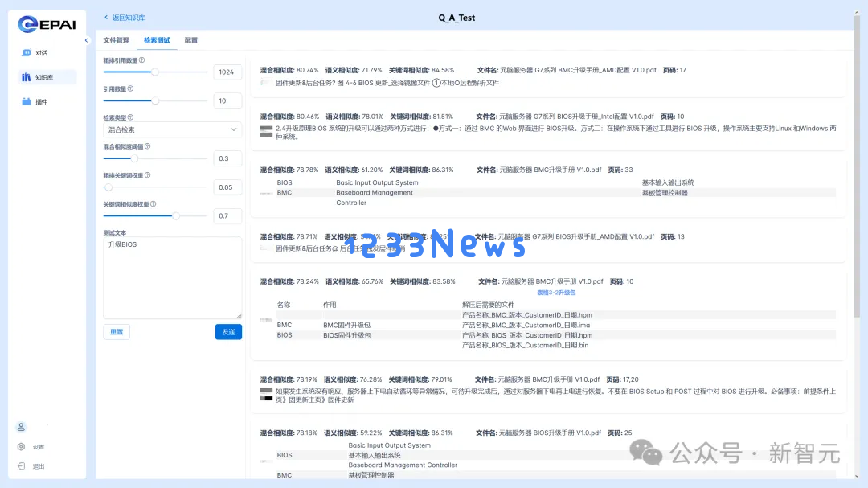Switch to the 配置 tab
The width and height of the screenshot is (868, 488).
click(x=191, y=40)
